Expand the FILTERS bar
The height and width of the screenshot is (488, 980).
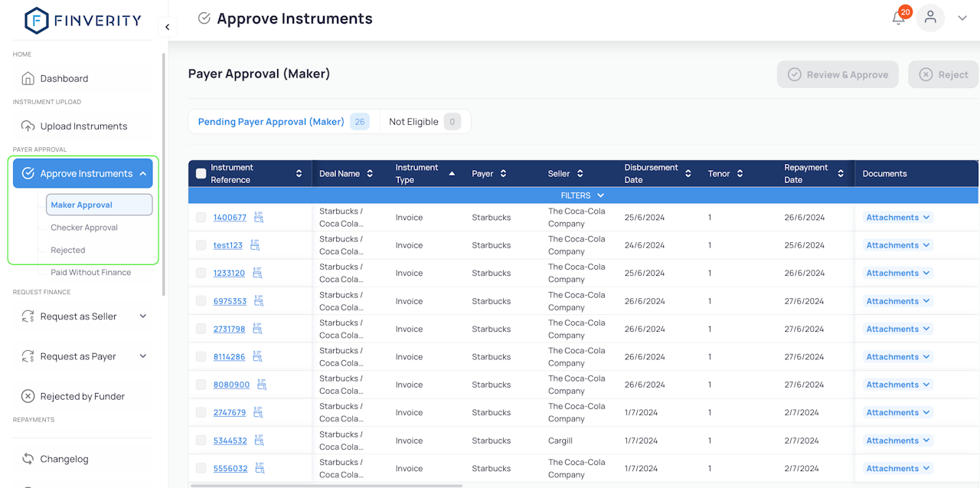582,195
